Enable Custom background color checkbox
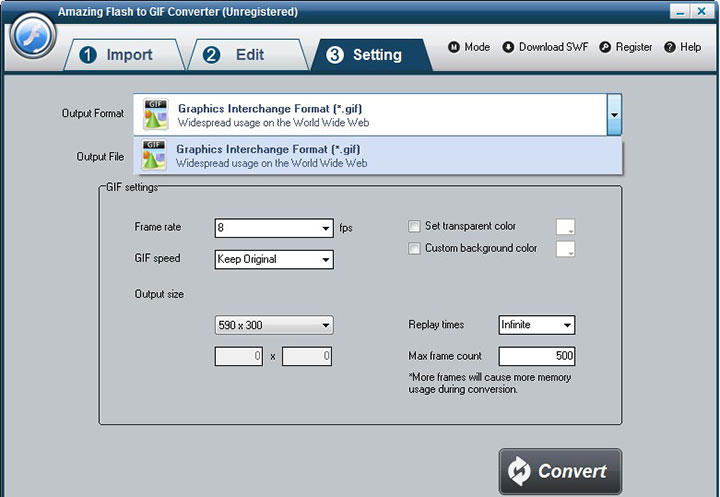The height and width of the screenshot is (497, 720). click(414, 248)
